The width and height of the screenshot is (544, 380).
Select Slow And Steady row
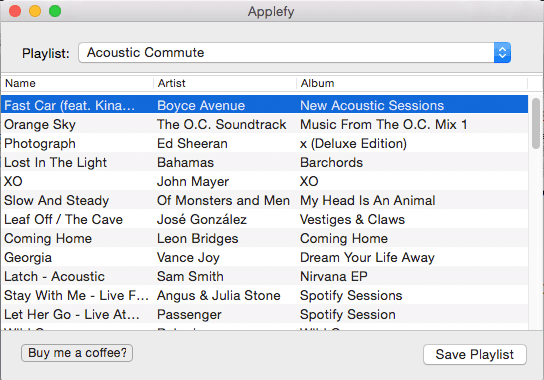[x=264, y=200]
